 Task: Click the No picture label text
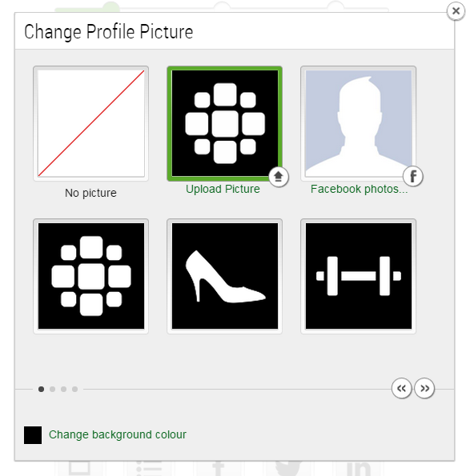[90, 193]
